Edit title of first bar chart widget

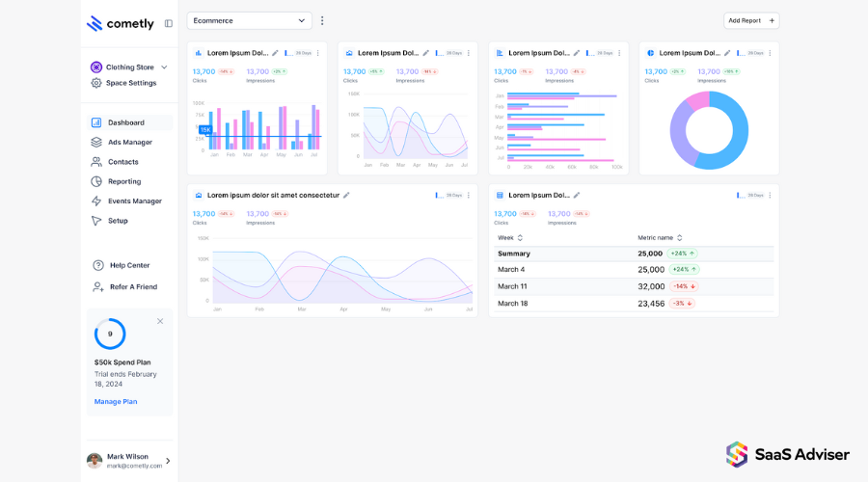click(x=275, y=53)
